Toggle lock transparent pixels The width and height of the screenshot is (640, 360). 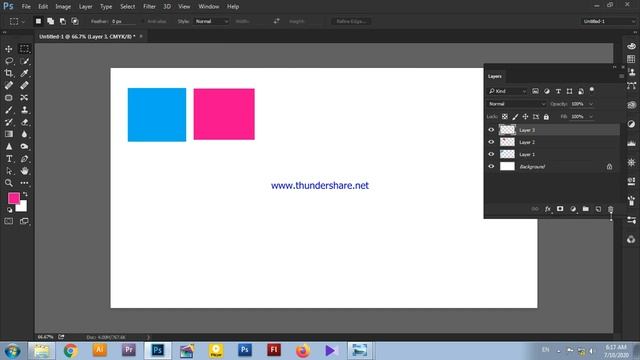point(505,117)
